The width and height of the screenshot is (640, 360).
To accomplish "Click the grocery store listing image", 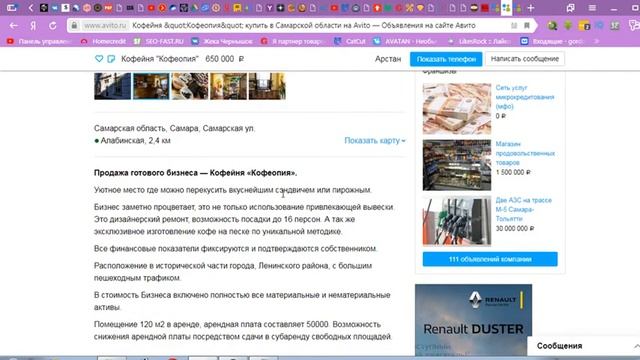I will point(457,165).
